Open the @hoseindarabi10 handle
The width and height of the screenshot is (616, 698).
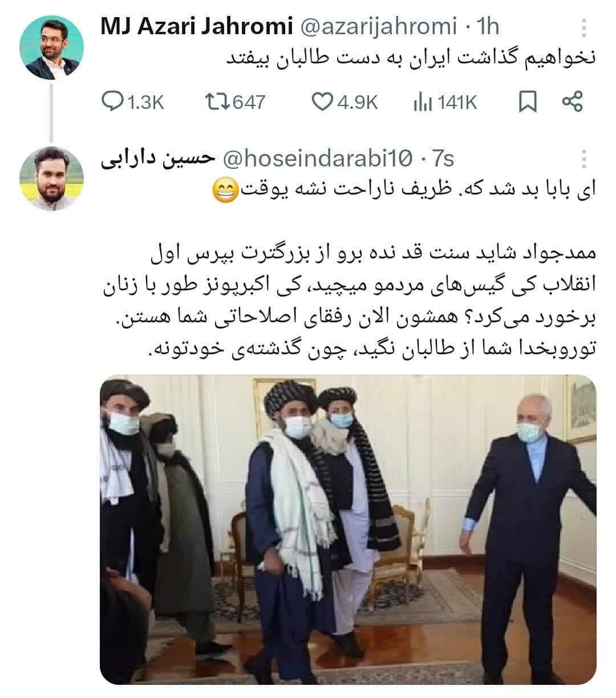pos(317,160)
